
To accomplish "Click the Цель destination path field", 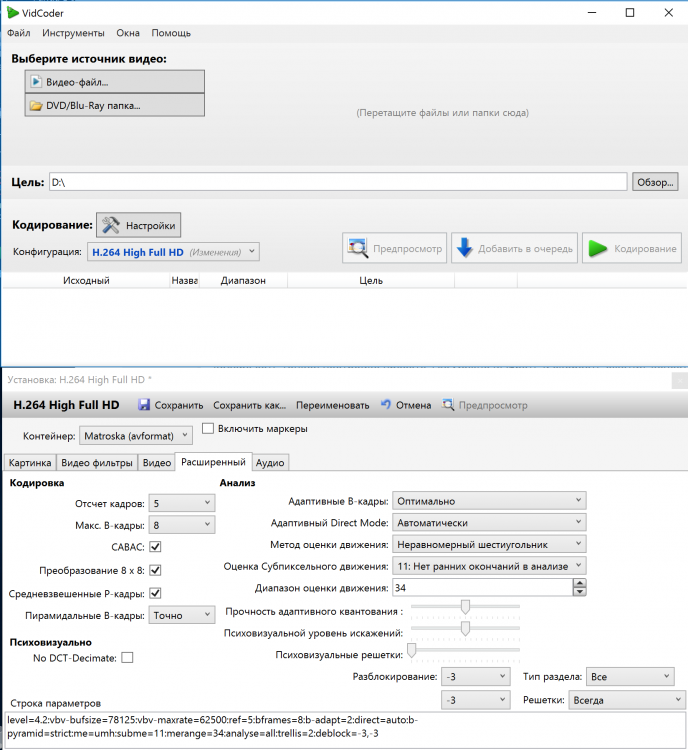I will tap(337, 182).
